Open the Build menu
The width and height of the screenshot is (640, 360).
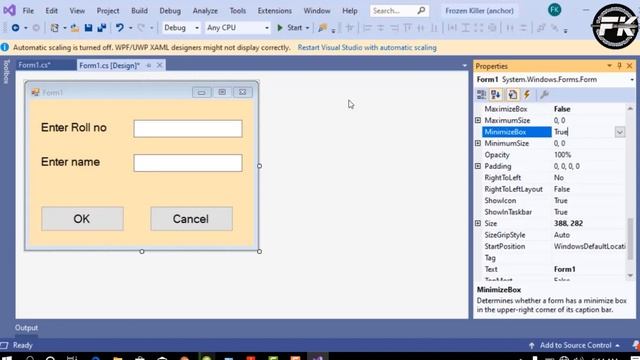[x=139, y=11]
